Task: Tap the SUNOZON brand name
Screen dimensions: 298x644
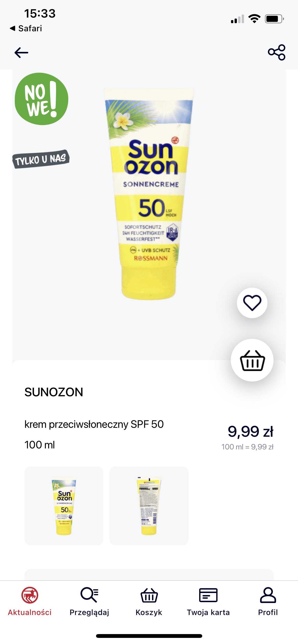Action: pyautogui.click(x=54, y=392)
